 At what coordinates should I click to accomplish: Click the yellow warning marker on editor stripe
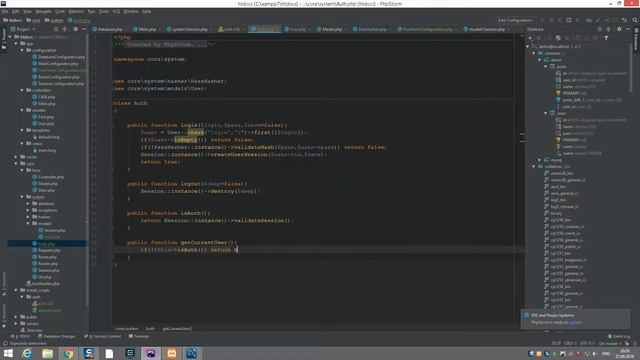(522, 134)
